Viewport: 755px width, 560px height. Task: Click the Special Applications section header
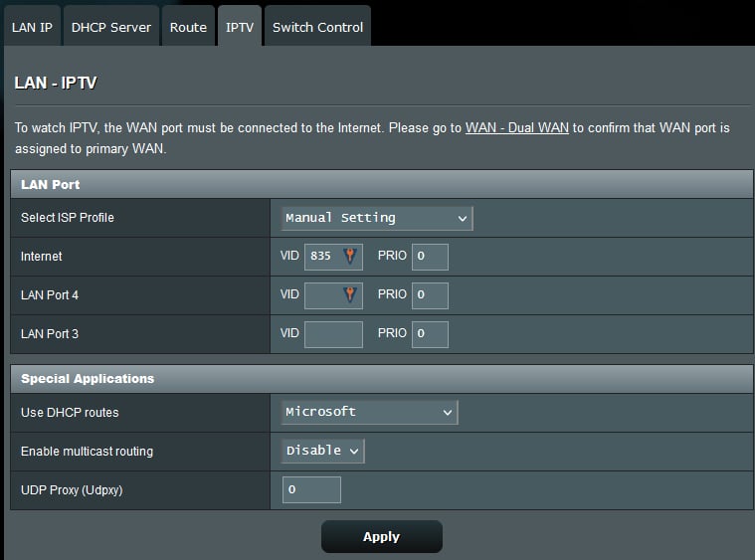pyautogui.click(x=377, y=379)
